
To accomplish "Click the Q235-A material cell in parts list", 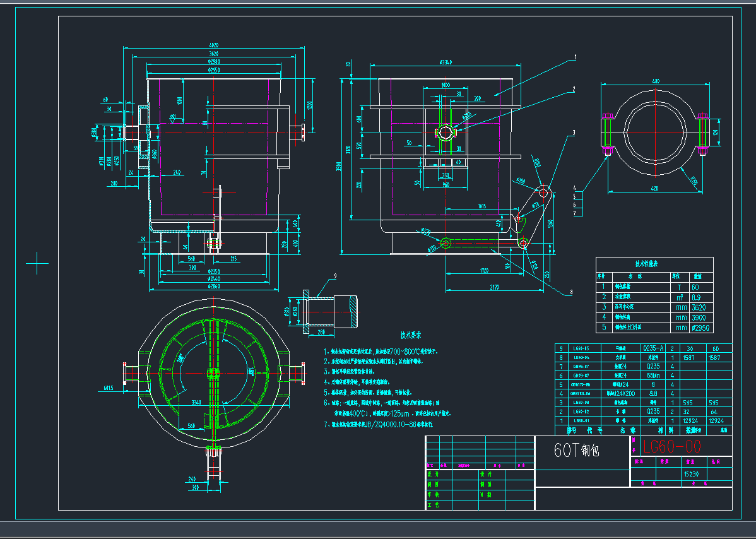I will [653, 348].
